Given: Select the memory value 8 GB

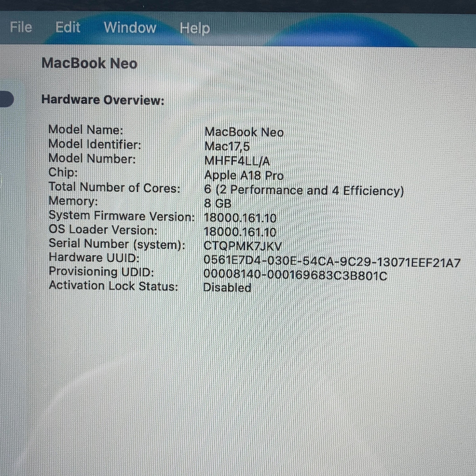Looking at the screenshot, I should click(x=217, y=204).
